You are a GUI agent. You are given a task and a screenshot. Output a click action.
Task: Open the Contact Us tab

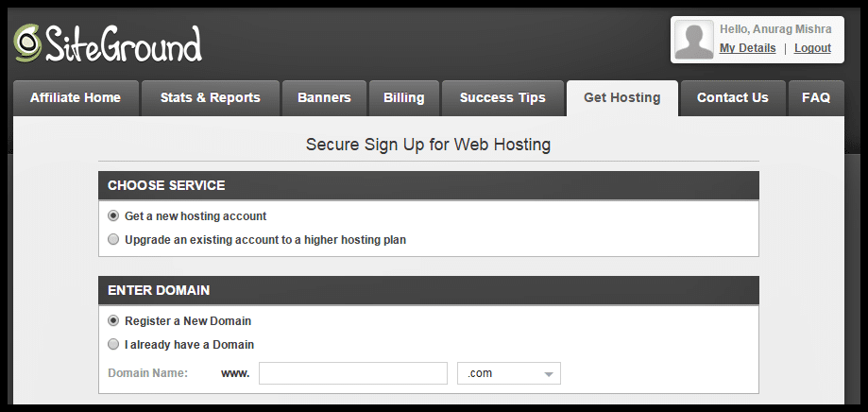pyautogui.click(x=733, y=98)
